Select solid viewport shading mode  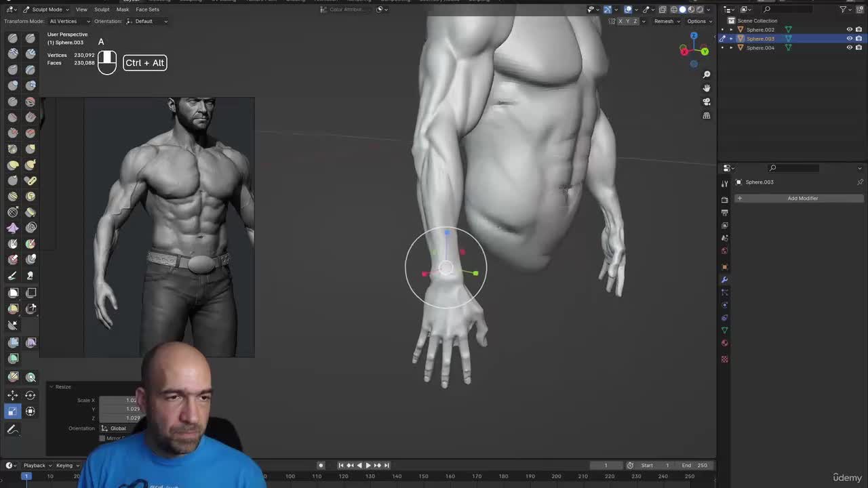click(683, 9)
